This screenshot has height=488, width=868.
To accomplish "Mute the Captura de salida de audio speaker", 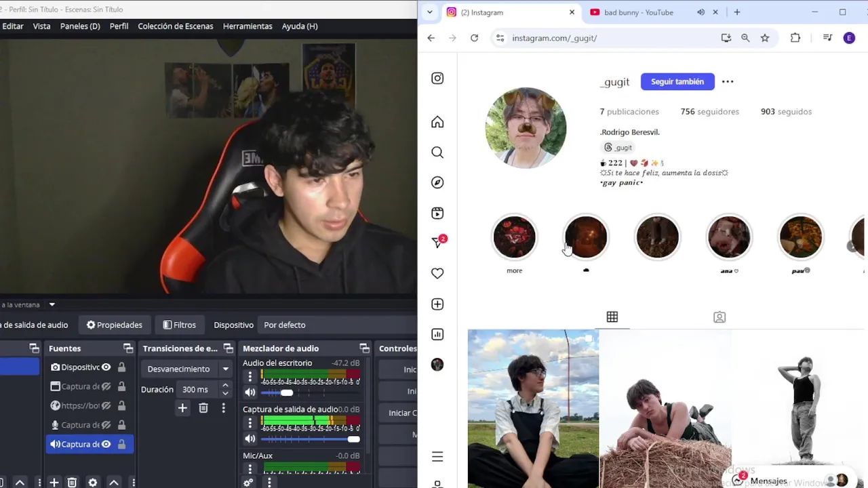I will (250, 439).
